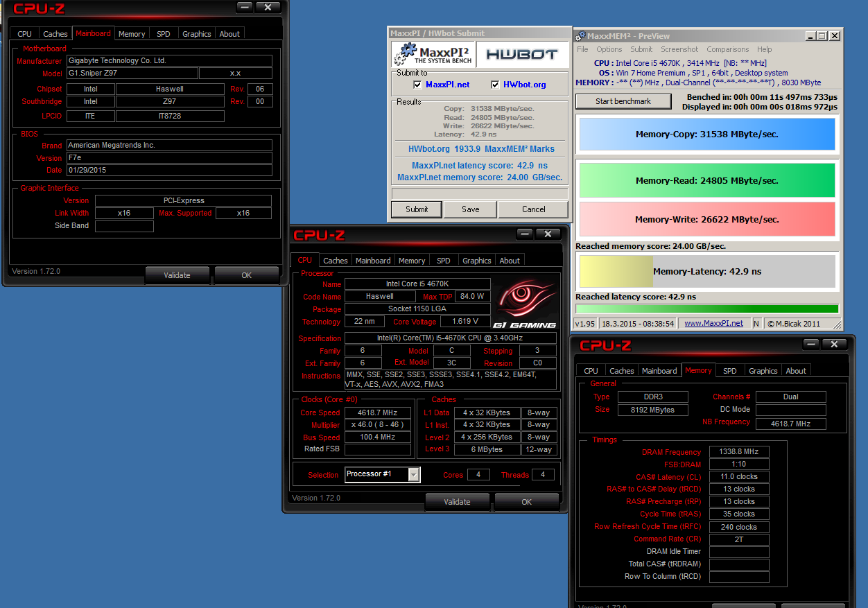Click the Memory-Copy result bar
The width and height of the screenshot is (868, 608).
(707, 134)
